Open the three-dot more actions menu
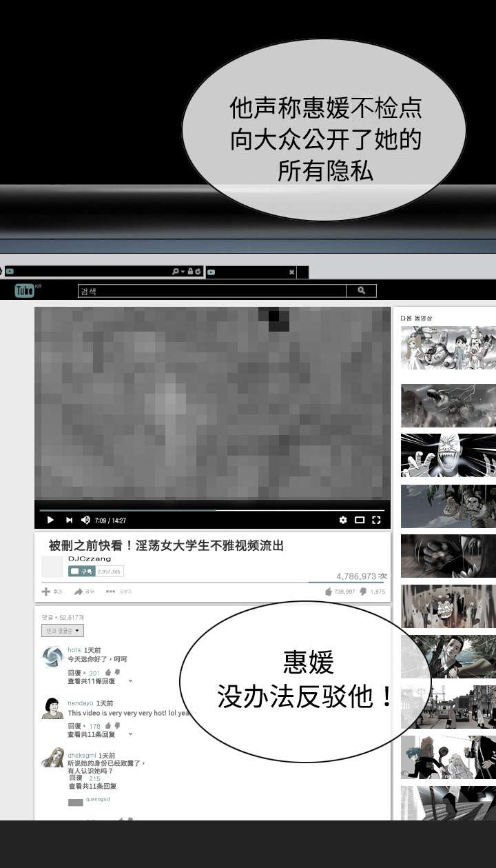Screen dimensions: 496x868 110,592
